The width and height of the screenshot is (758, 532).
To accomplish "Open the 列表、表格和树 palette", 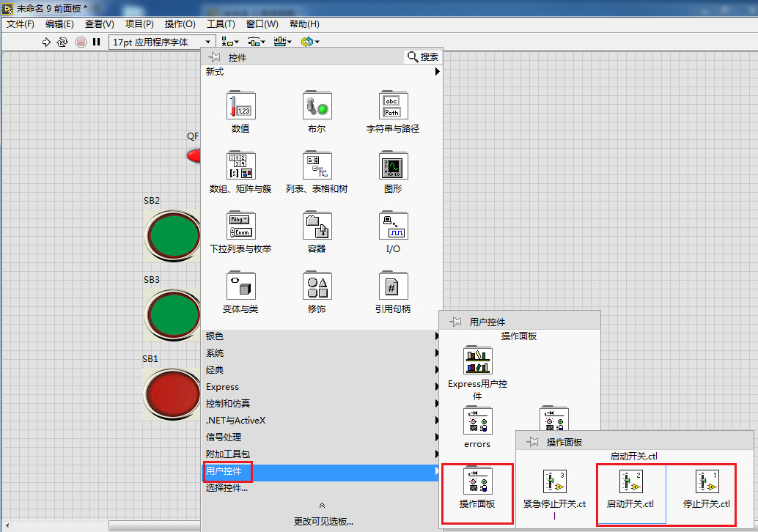I will point(317,166).
